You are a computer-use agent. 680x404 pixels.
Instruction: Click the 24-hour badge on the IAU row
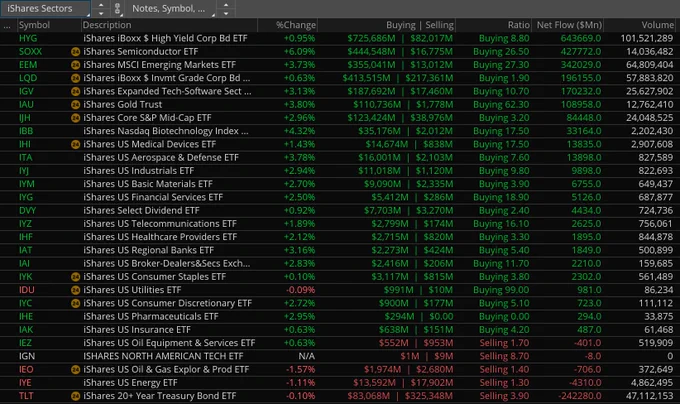tap(75, 105)
